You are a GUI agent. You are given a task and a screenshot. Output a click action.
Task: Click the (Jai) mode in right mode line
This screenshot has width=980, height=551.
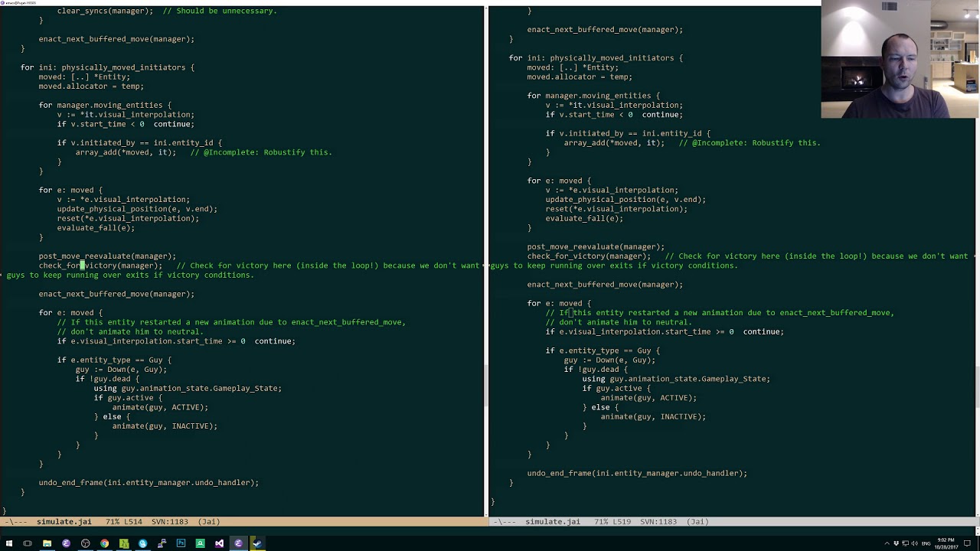(697, 521)
